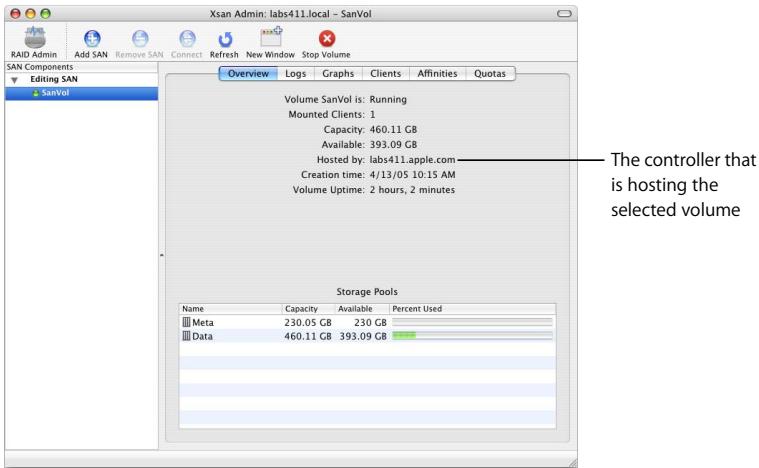Click the labs411.apple.com host value
The image size is (759, 468).
pos(412,160)
